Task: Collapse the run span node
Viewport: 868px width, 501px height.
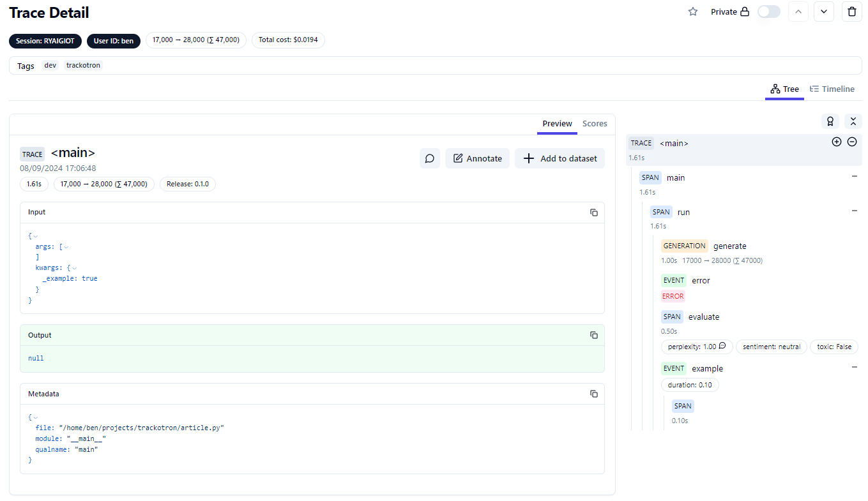Action: click(x=854, y=211)
